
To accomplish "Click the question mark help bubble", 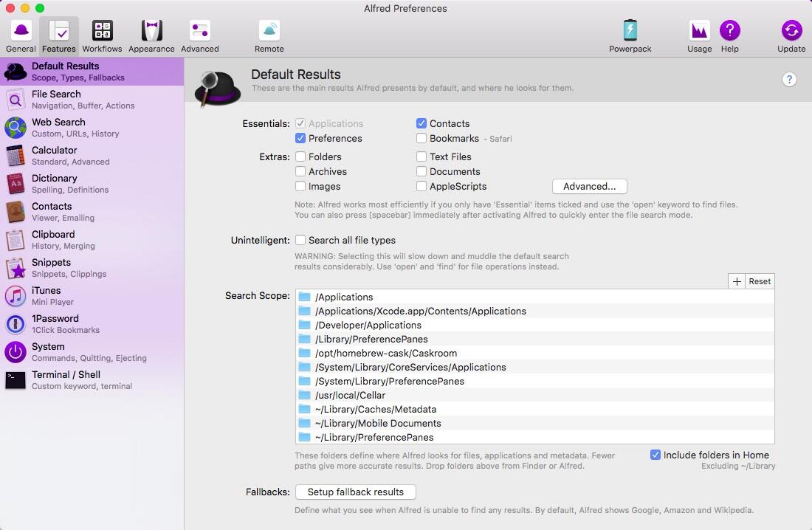I will (789, 79).
